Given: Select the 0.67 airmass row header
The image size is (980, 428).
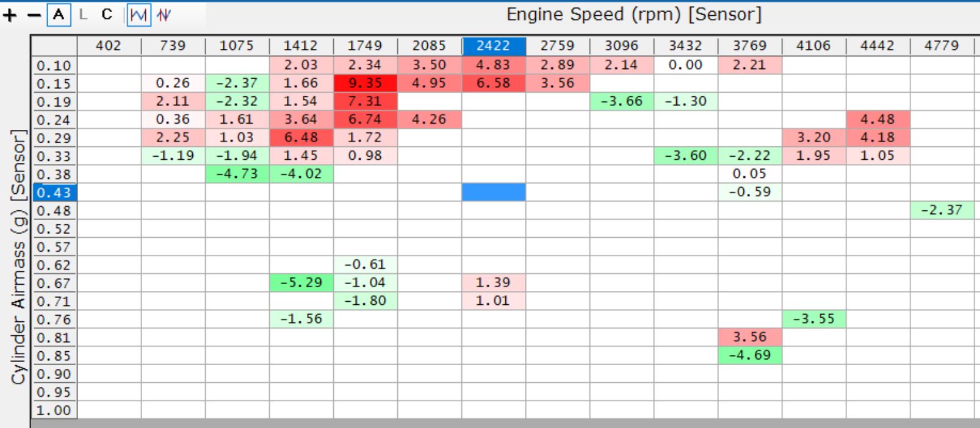Looking at the screenshot, I should tap(54, 283).
